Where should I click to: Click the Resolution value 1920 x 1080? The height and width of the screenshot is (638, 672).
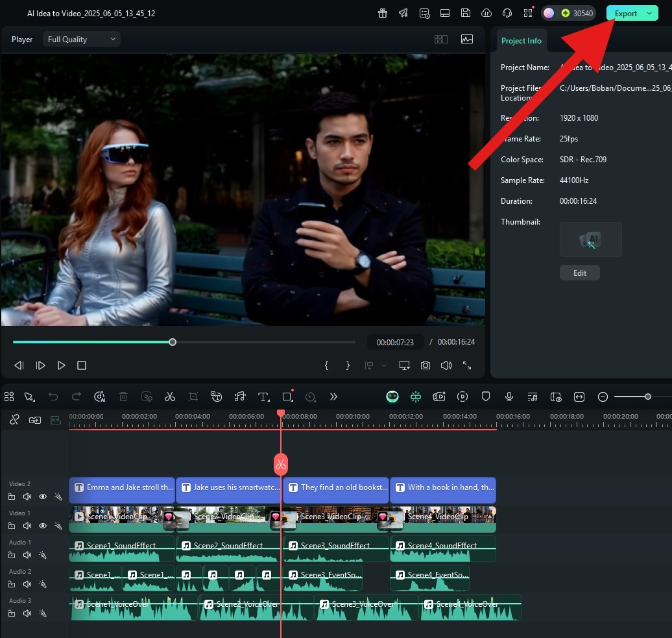coord(579,118)
